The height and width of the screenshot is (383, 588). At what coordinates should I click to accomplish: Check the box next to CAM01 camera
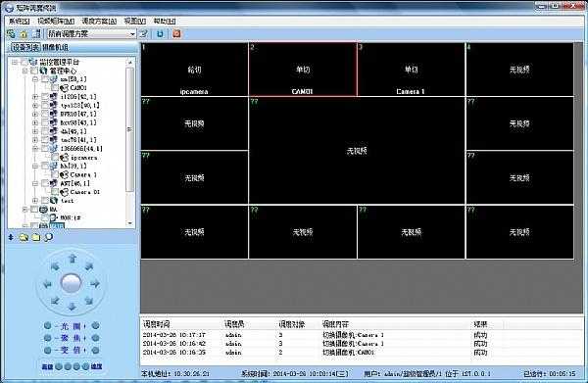pos(55,88)
